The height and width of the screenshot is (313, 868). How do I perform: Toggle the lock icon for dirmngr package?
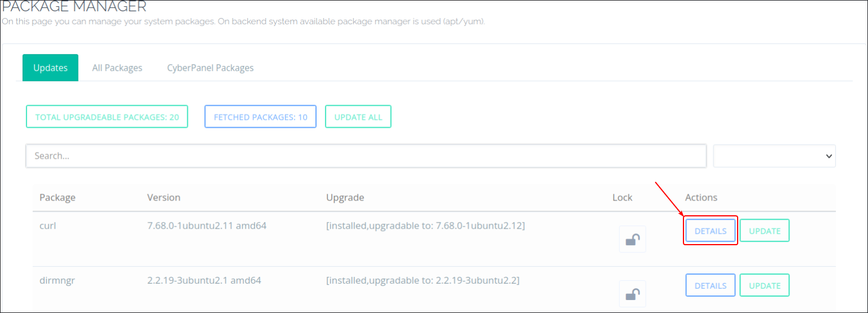click(632, 294)
